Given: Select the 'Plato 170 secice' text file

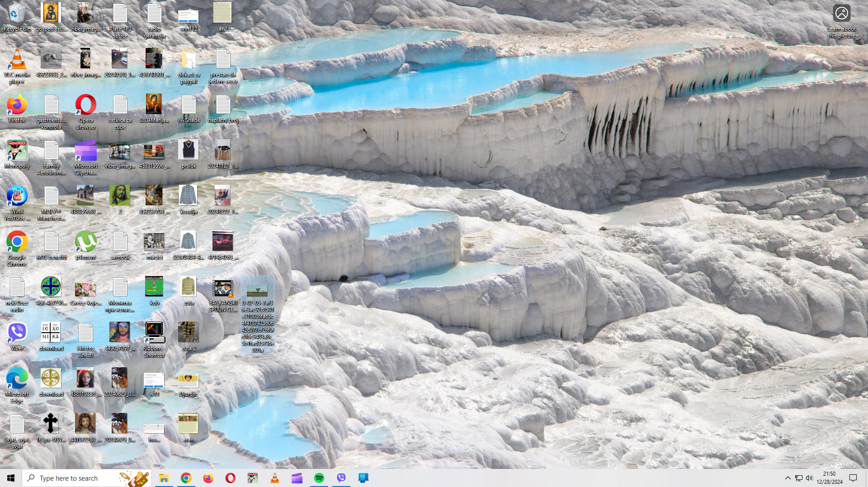Looking at the screenshot, I should click(120, 21).
